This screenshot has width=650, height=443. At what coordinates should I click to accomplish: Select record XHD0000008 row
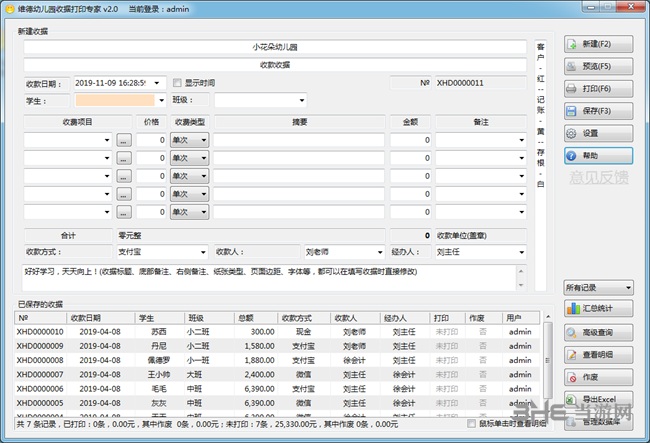point(277,360)
